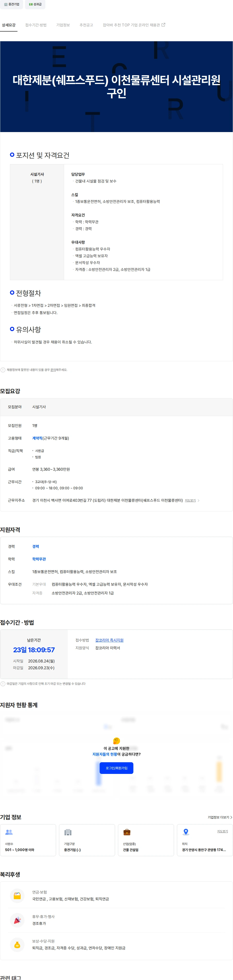Click the 연금·보험 benefits icon
Image resolution: width=233 pixels, height=980 pixels.
[x=17, y=896]
